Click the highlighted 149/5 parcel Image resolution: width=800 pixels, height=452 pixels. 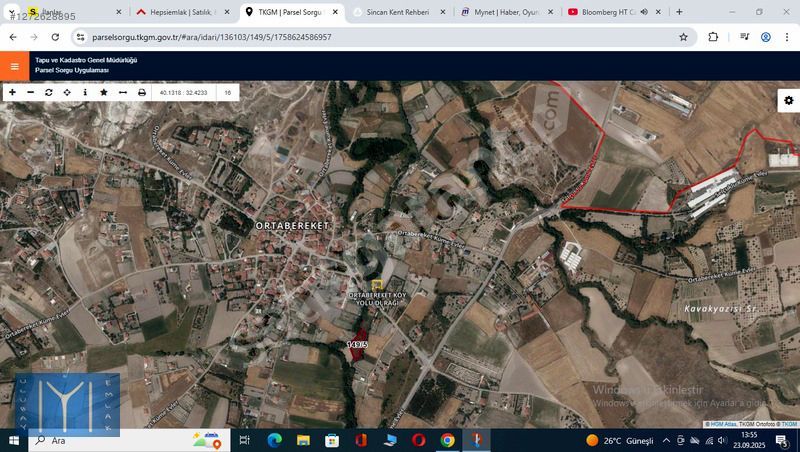[356, 343]
